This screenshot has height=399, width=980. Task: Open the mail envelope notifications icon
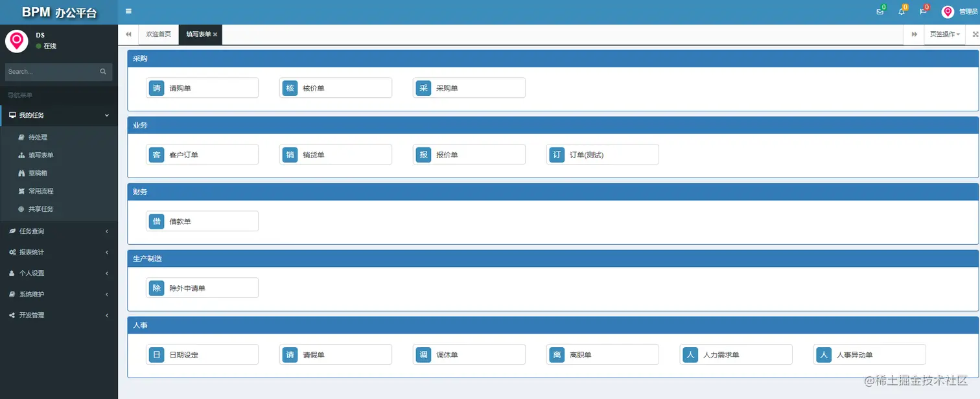point(880,12)
